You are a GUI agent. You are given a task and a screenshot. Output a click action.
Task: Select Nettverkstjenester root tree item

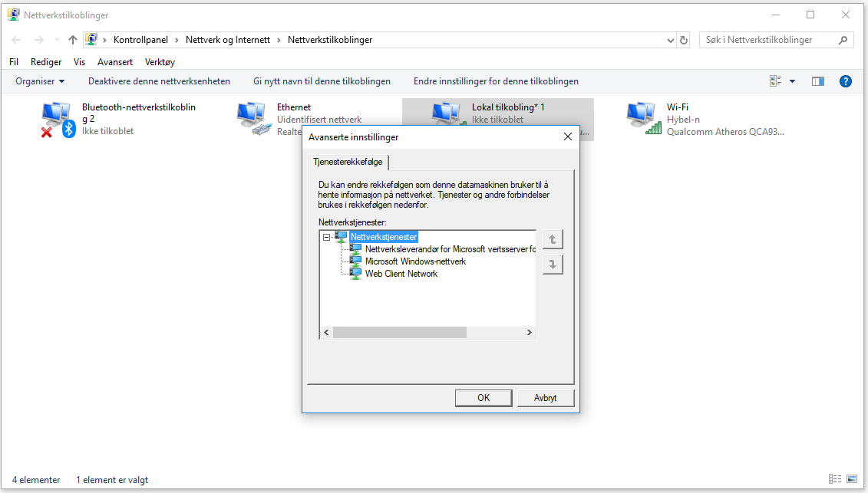tap(384, 237)
